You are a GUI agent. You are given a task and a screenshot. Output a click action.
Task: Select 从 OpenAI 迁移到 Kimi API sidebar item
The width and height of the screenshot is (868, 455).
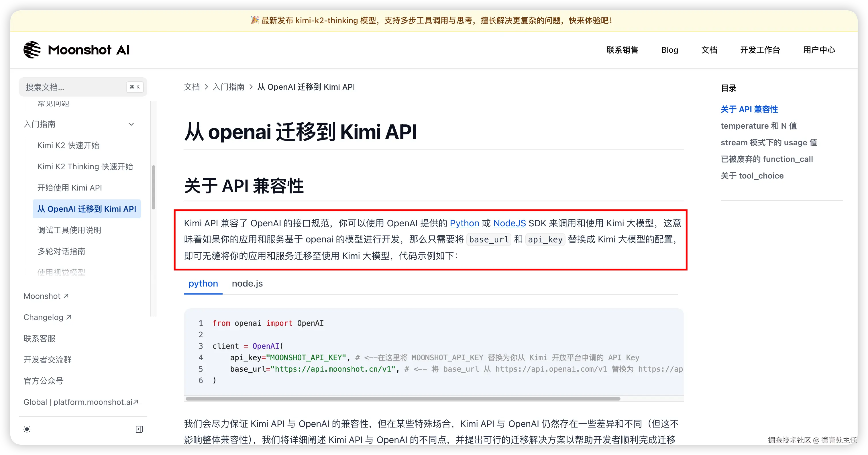[87, 209]
